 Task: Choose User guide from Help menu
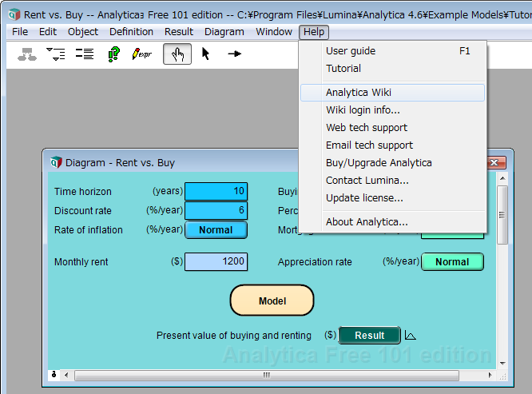[392, 51]
